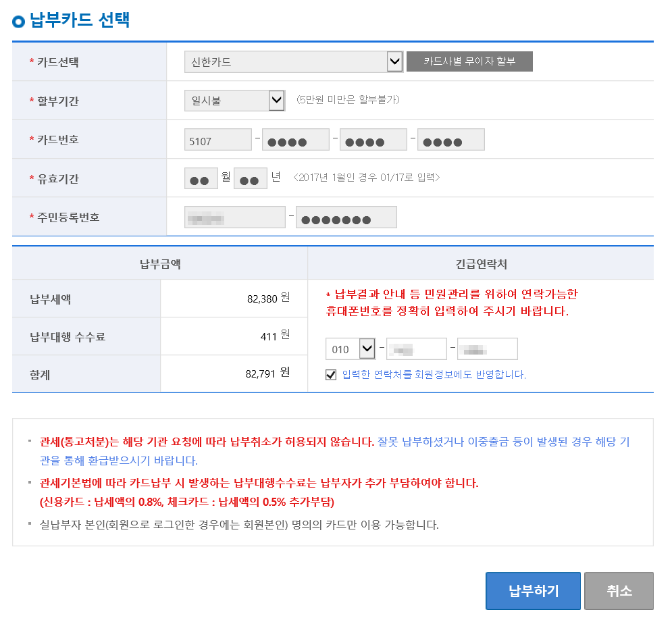The image size is (672, 622).
Task: Click the 01/17 expiry format hint text
Action: (x=367, y=177)
